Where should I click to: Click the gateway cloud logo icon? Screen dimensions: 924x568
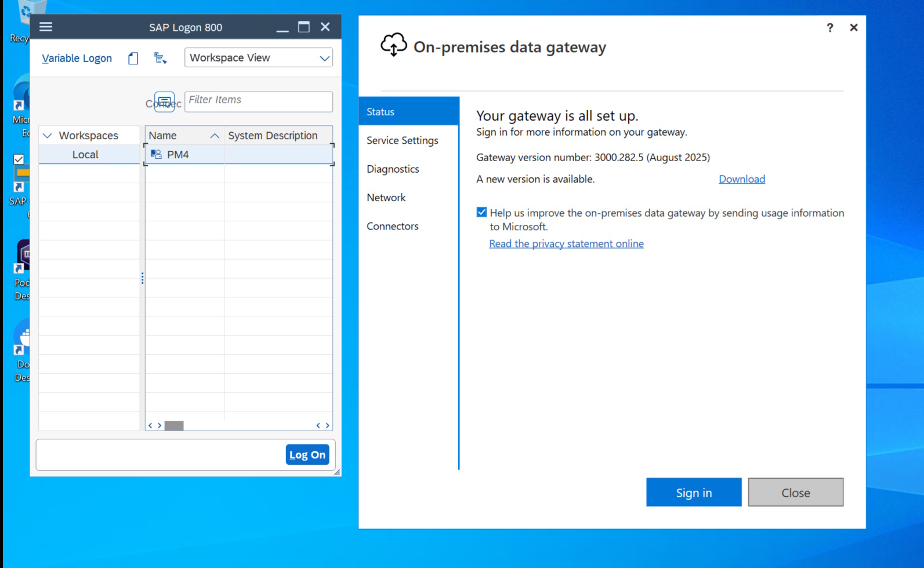pos(394,45)
